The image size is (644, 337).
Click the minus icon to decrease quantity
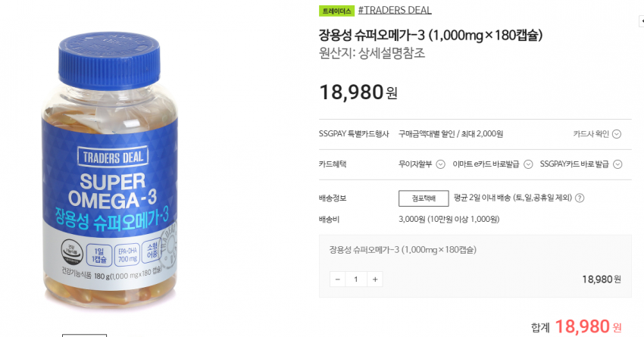pyautogui.click(x=338, y=279)
